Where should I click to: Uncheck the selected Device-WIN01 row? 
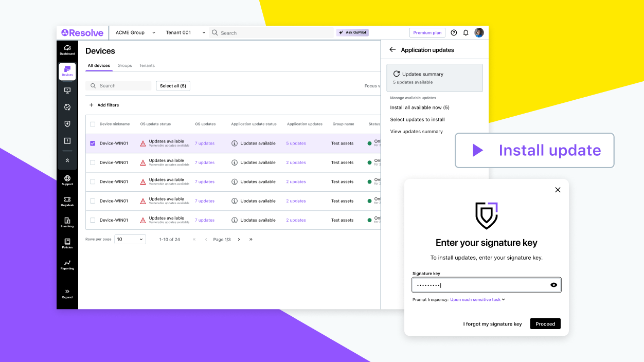pos(93,143)
